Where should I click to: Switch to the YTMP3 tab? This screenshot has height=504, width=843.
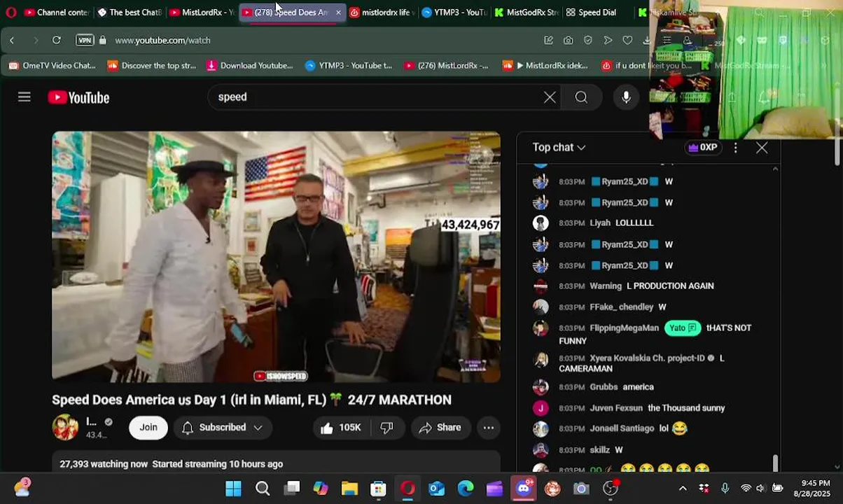coord(454,13)
